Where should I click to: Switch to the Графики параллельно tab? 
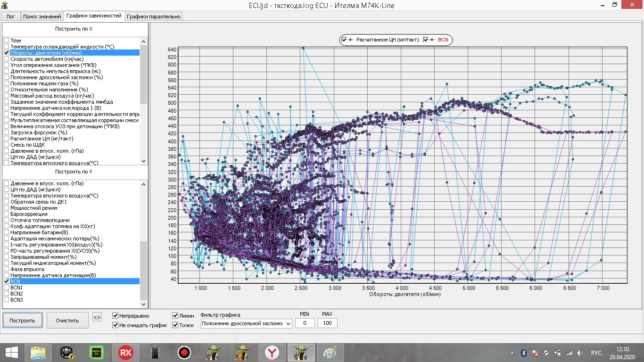coord(154,16)
